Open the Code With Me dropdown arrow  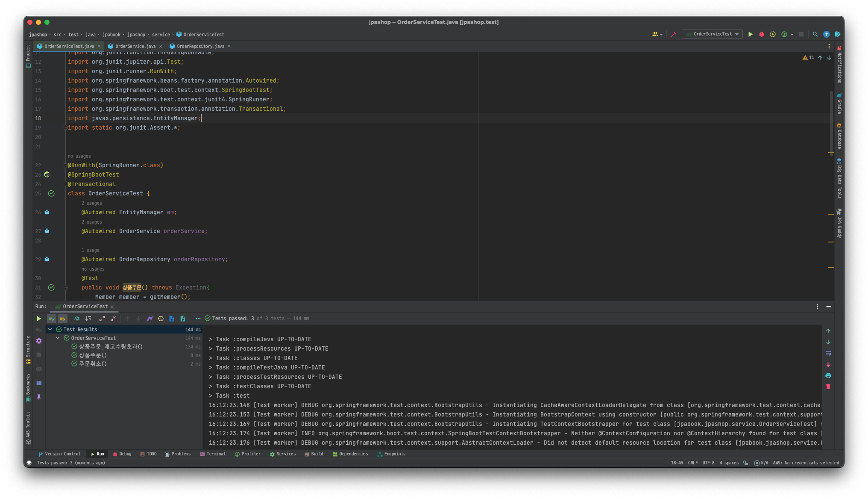click(x=661, y=35)
